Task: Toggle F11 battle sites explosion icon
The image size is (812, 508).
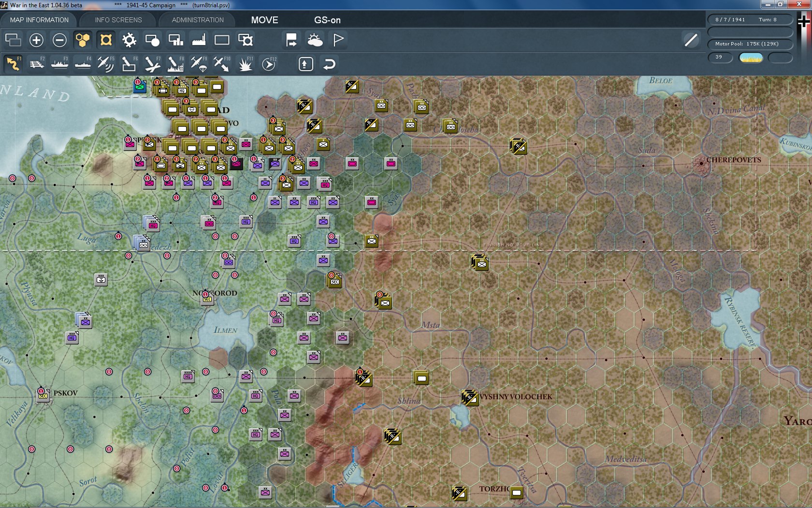Action: coord(246,64)
